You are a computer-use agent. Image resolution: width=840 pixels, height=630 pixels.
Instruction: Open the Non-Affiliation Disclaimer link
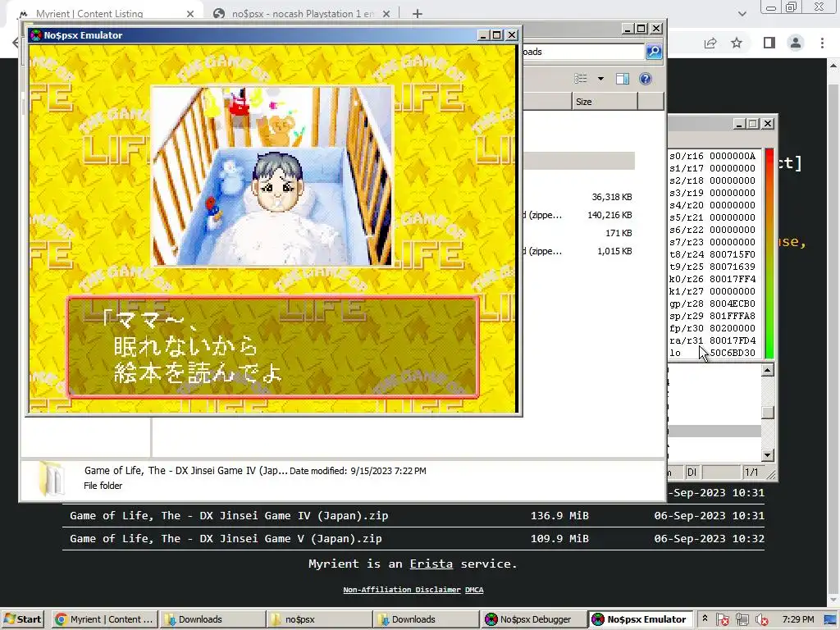click(x=402, y=590)
